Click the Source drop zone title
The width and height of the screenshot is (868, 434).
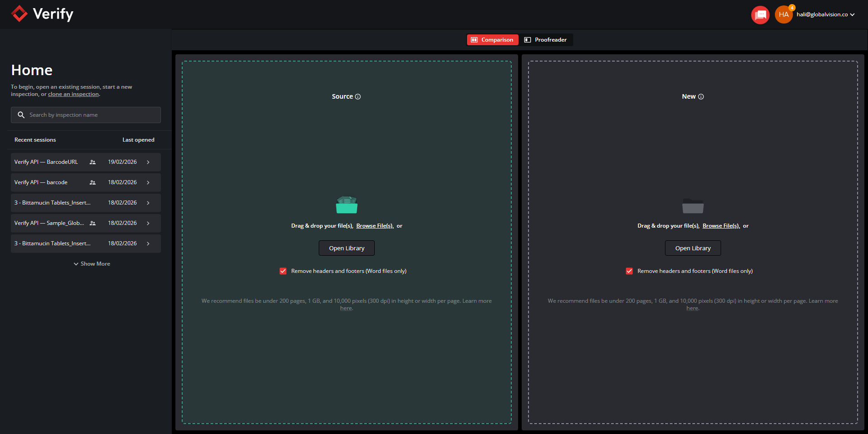coord(342,96)
